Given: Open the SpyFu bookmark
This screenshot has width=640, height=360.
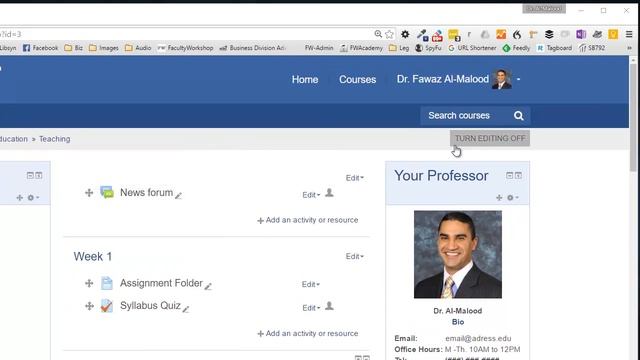Looking at the screenshot, I should click(428, 48).
